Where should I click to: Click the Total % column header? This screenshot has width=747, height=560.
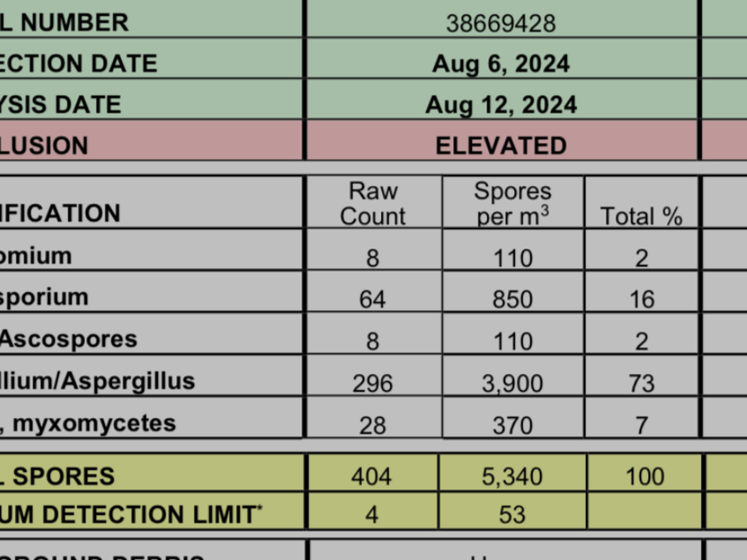point(641,216)
